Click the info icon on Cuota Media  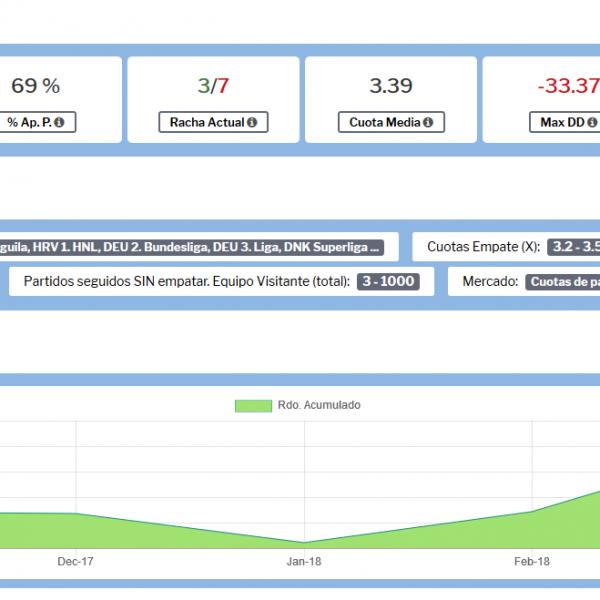[x=427, y=123]
